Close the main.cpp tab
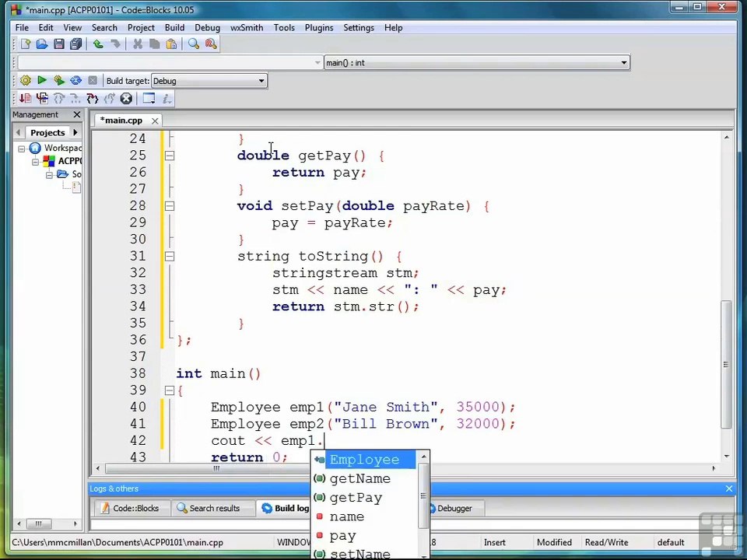 point(155,121)
